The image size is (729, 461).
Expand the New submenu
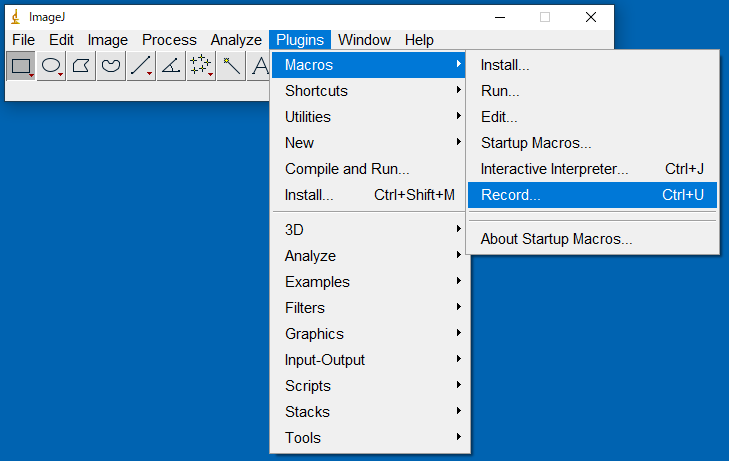370,143
